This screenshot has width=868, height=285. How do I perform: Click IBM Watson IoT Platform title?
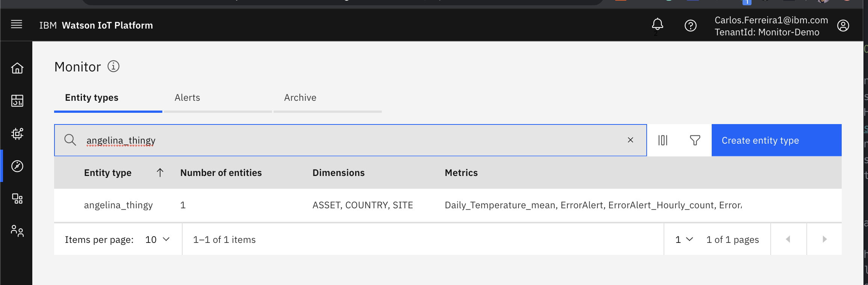click(x=96, y=25)
